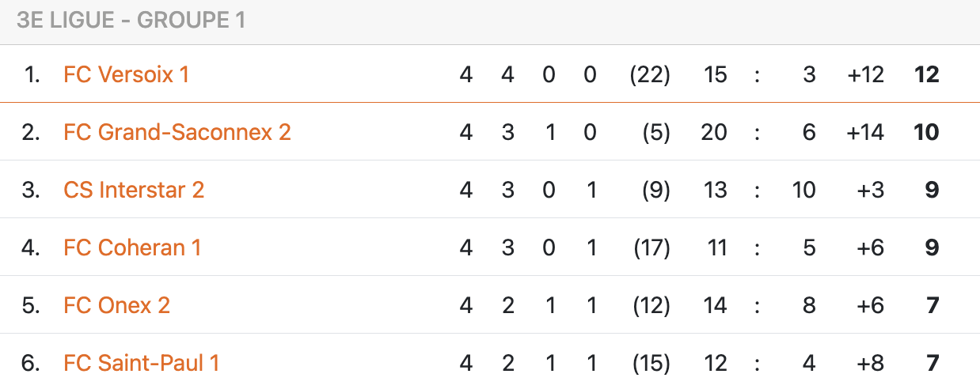The height and width of the screenshot is (389, 980).
Task: Select the 20 goals scored by Grand-Saconnex
Action: (x=714, y=132)
